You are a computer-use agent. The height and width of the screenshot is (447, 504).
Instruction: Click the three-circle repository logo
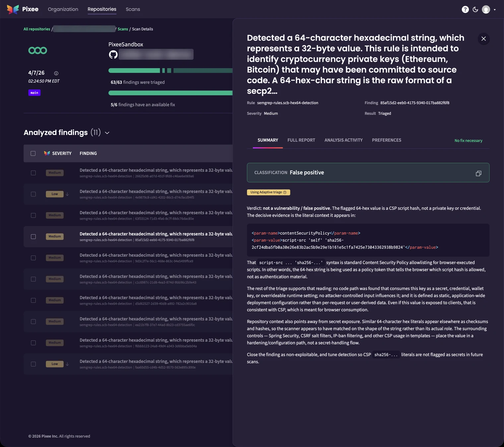(x=38, y=50)
